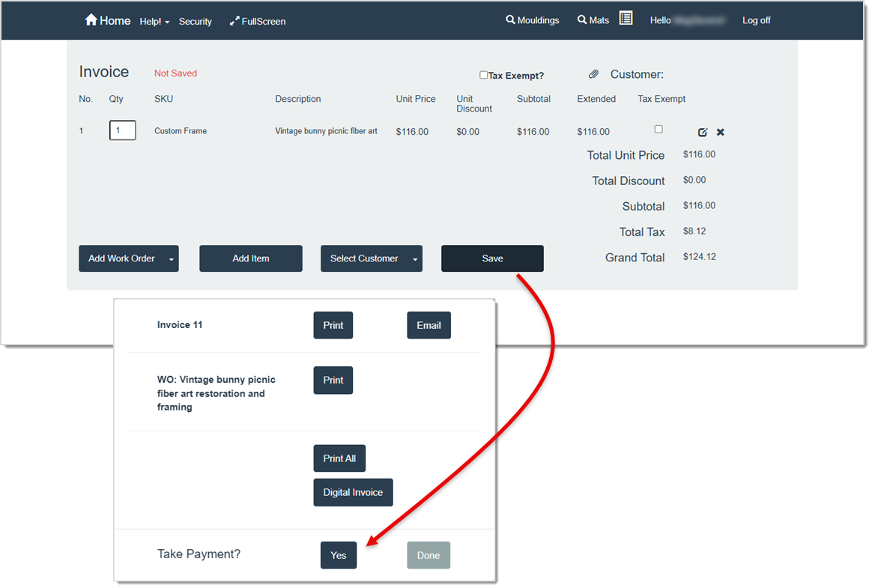The image size is (872, 588).
Task: Click the paperclip icon next to Customer
Action: point(593,73)
